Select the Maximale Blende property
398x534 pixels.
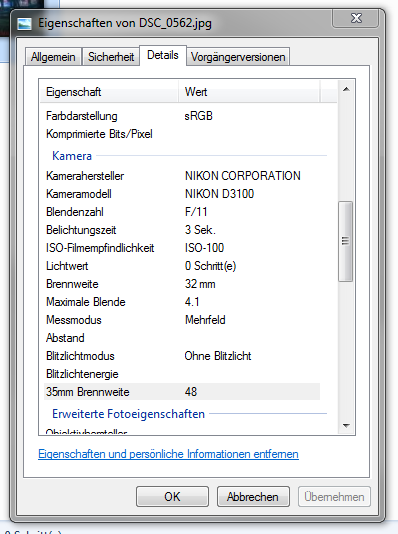(86, 302)
